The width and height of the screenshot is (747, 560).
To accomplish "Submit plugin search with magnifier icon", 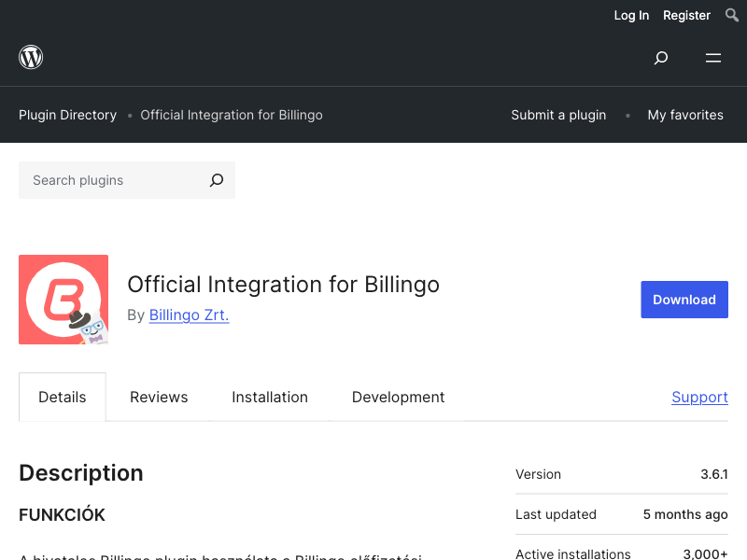I will (217, 180).
